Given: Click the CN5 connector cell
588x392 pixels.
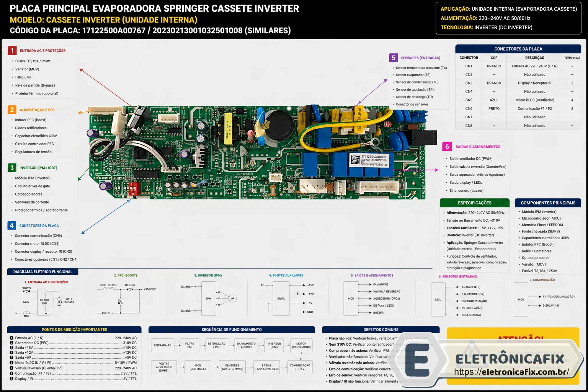Looking at the screenshot, I should 469,100.
